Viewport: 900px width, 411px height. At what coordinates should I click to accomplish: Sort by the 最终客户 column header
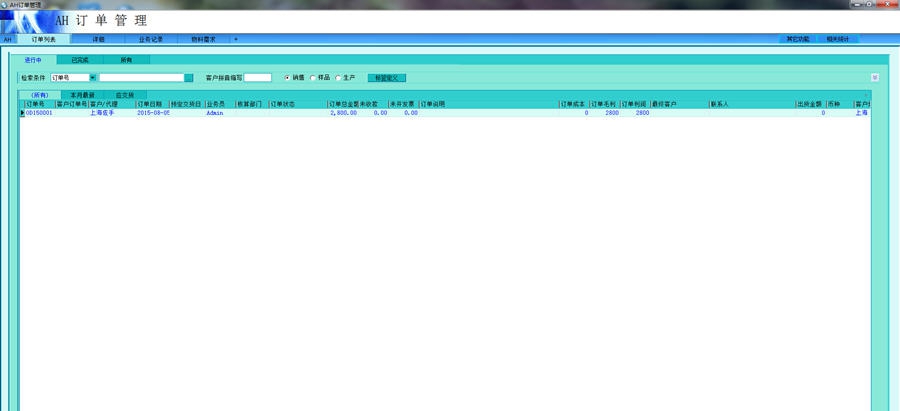680,104
